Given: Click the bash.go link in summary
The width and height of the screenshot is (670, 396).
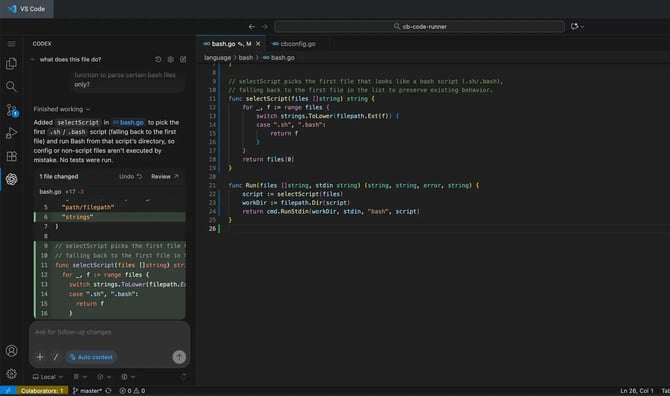Looking at the screenshot, I should tap(129, 123).
